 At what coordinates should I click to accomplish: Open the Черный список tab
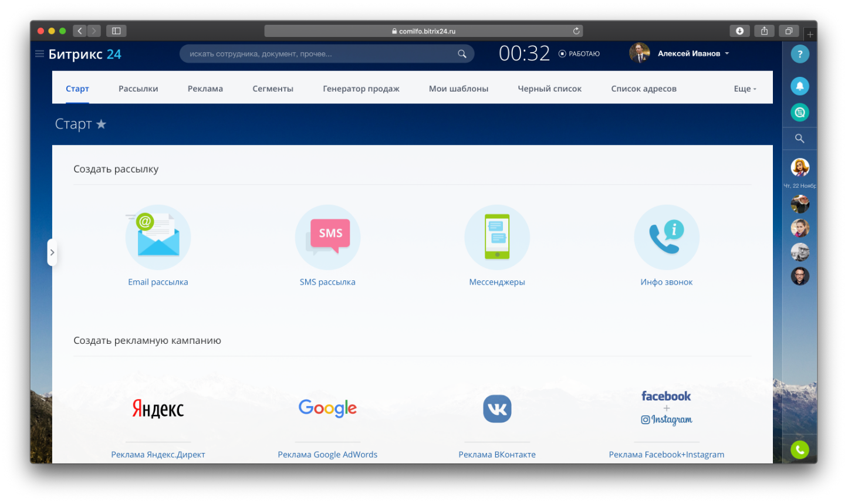(549, 89)
